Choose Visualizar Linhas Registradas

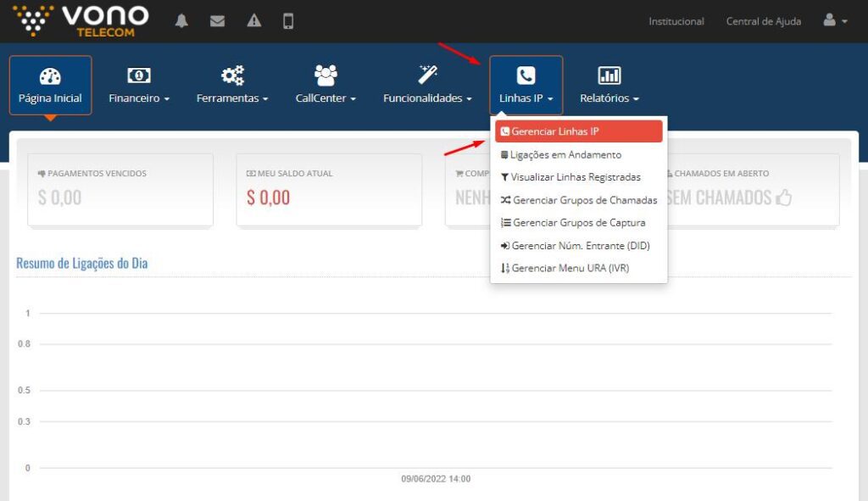click(x=575, y=177)
